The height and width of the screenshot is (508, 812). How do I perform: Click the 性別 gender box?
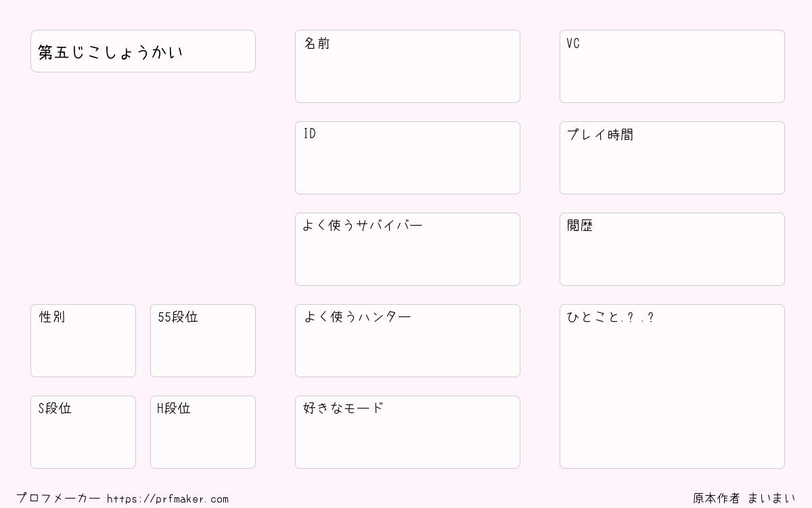click(x=83, y=341)
